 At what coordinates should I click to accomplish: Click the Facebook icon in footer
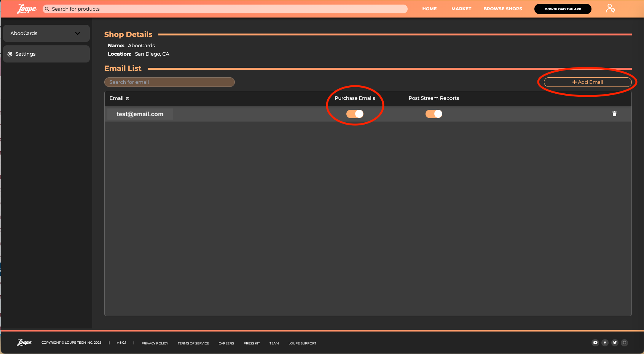[605, 343]
